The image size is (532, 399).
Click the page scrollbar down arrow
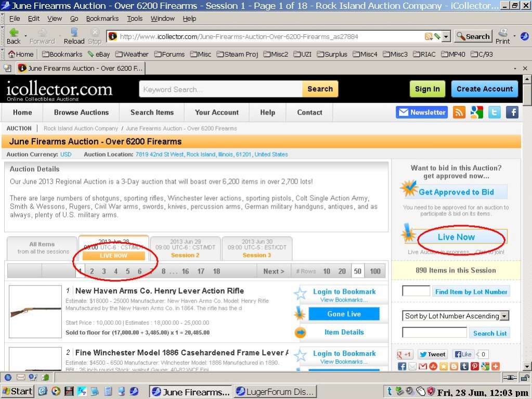point(527,366)
